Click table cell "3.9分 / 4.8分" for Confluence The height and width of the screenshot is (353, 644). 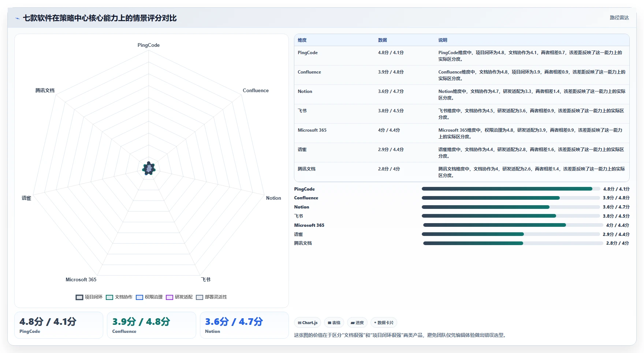tap(391, 72)
